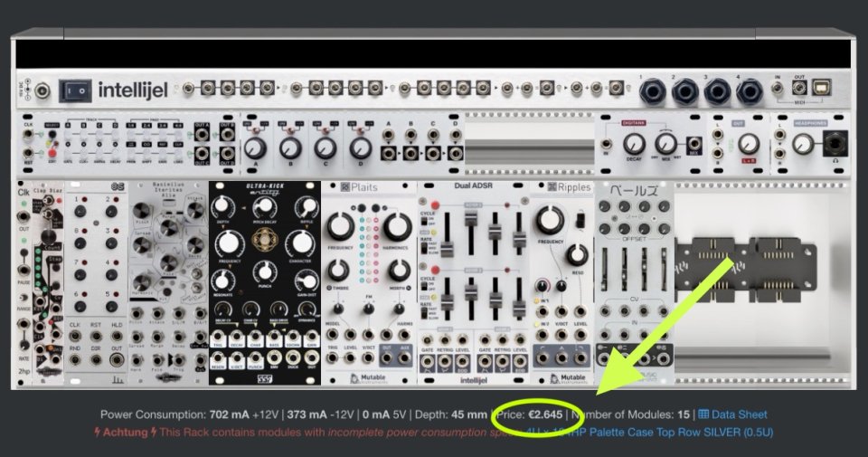Toggle the RANGE switch on 2hp Clk
This screenshot has height=457, width=868.
point(24,297)
